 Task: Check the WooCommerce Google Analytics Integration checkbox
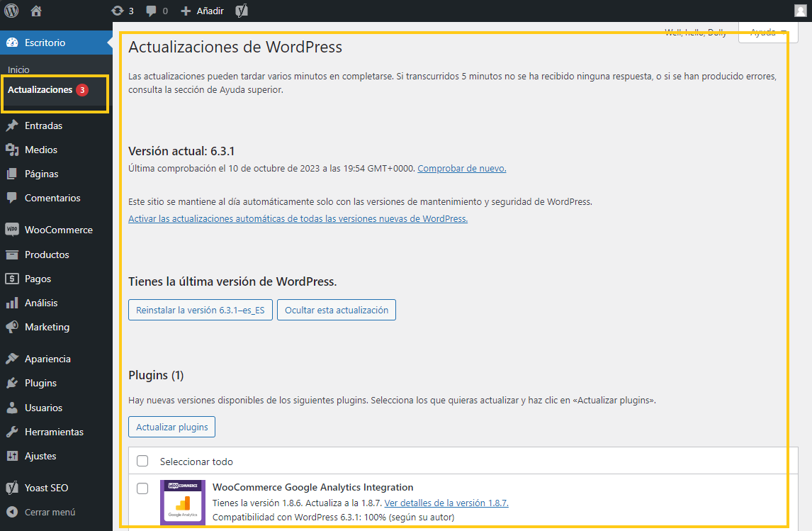(x=142, y=488)
